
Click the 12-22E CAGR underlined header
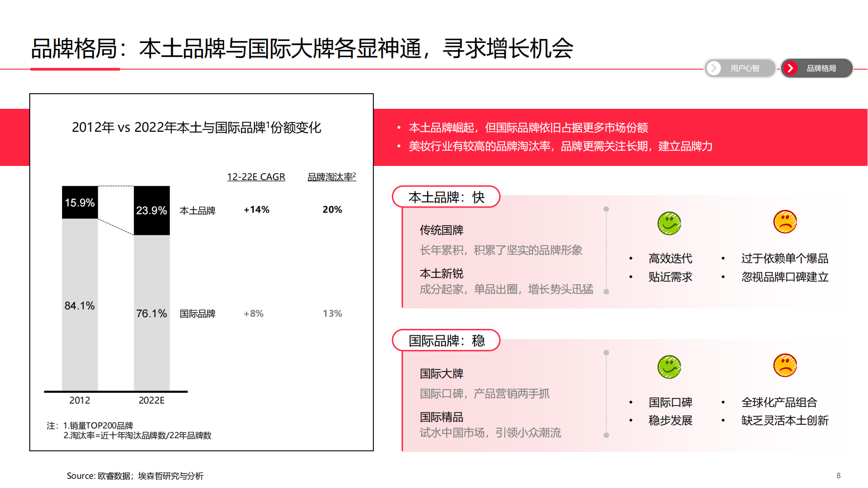[256, 177]
